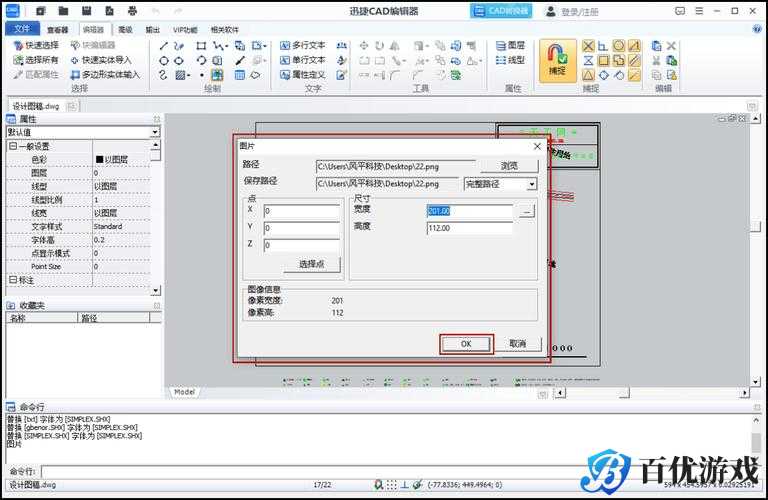Click the 高度 value field 112.00
The image size is (768, 500).
point(470,228)
